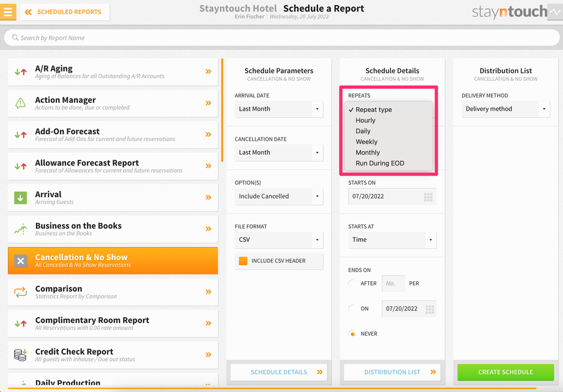Screen dimensions: 563x392
Task: Expand Credit Check Report chevron
Action: pos(208,354)
